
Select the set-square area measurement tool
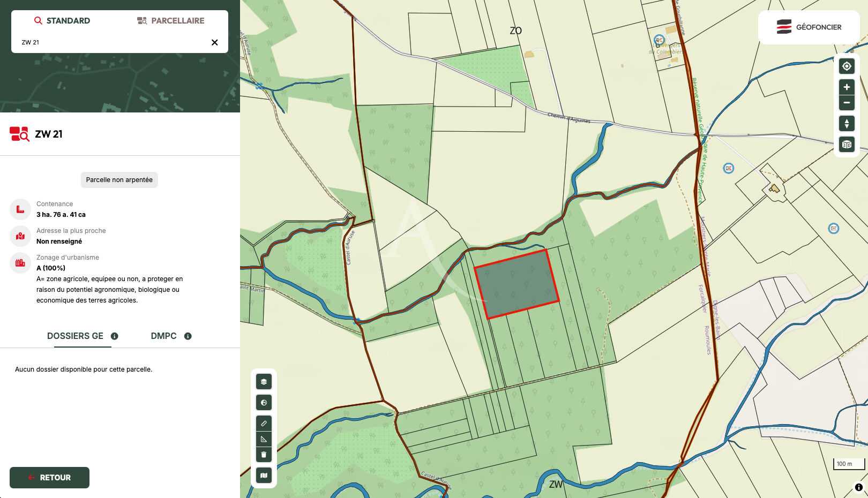(x=264, y=439)
